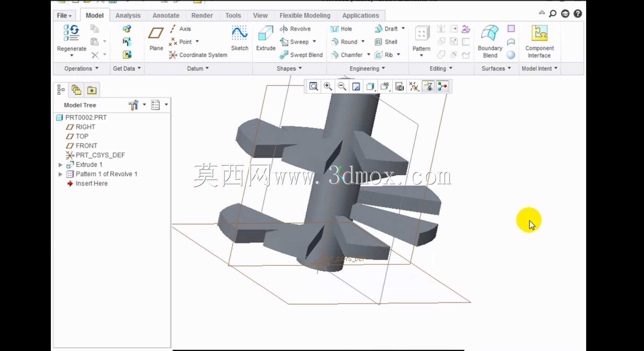The height and width of the screenshot is (351, 644).
Task: Click the Repaint icon
Action: click(356, 86)
